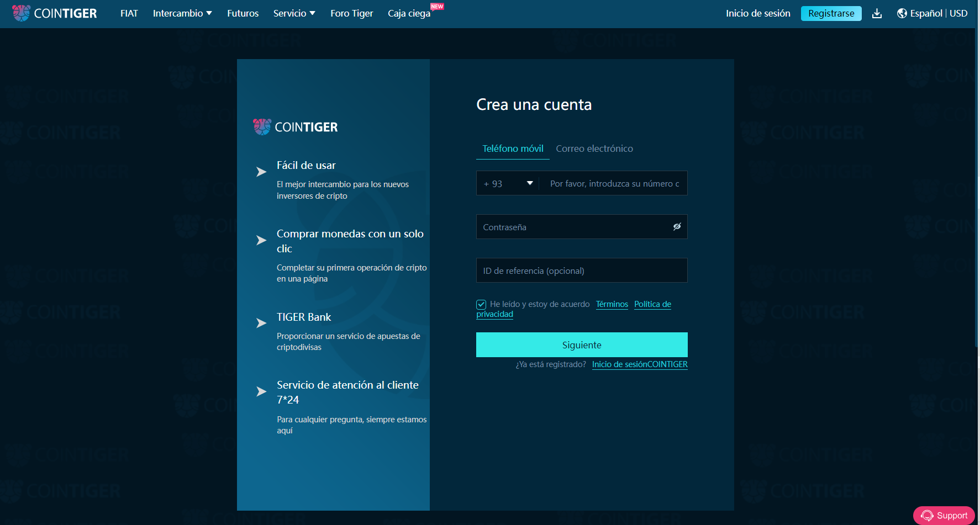Open the Futuros menu item
Image resolution: width=980 pixels, height=525 pixels.
243,13
